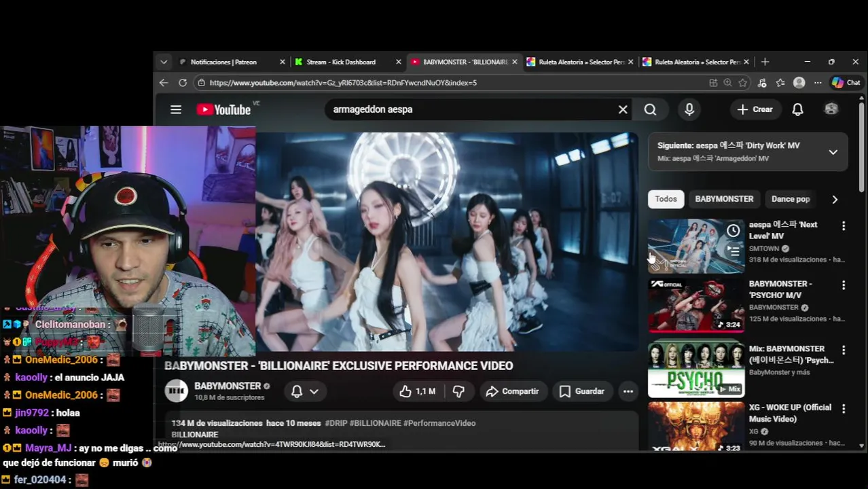Open options for BABYMONSTER PSYCHO video
The image size is (868, 489).
point(844,285)
